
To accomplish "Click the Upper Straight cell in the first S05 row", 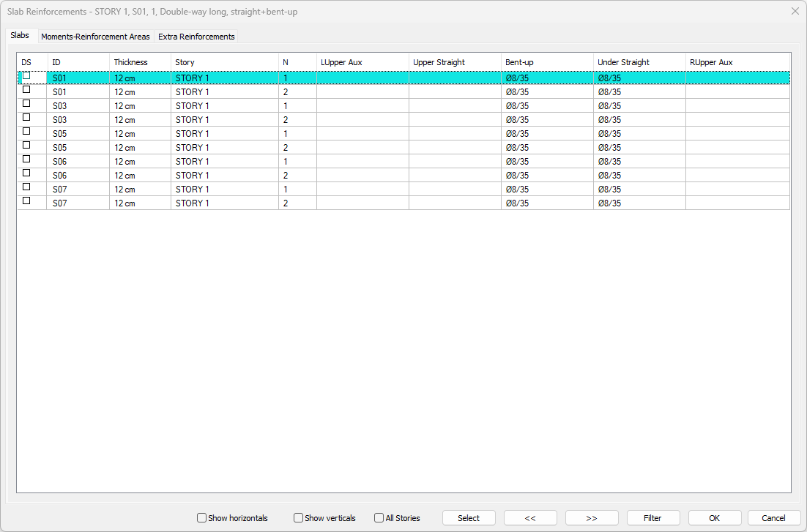I will pyautogui.click(x=454, y=134).
